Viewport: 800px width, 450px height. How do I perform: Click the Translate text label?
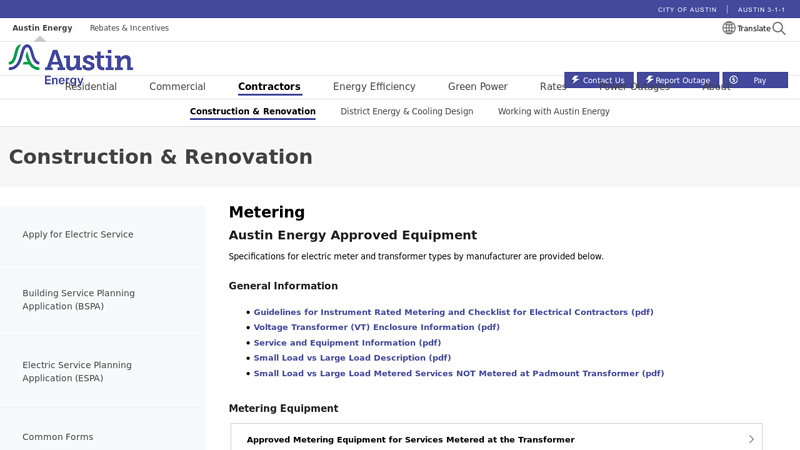click(754, 29)
